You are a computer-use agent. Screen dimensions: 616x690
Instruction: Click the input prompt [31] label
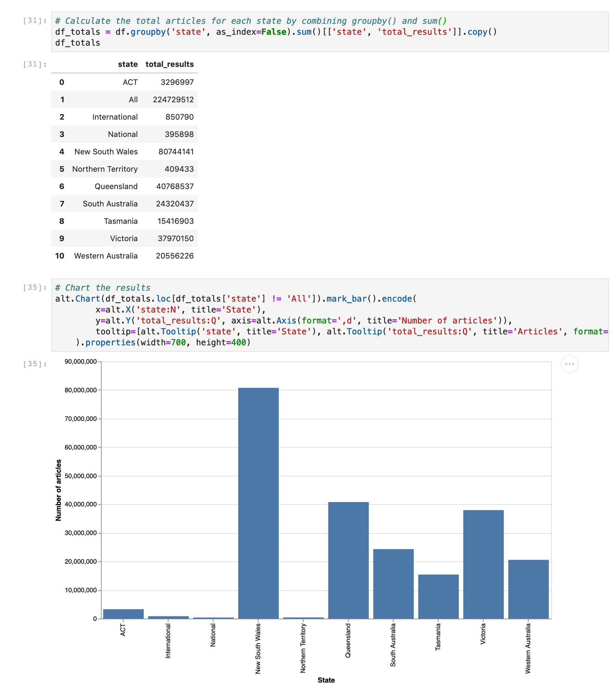click(35, 21)
